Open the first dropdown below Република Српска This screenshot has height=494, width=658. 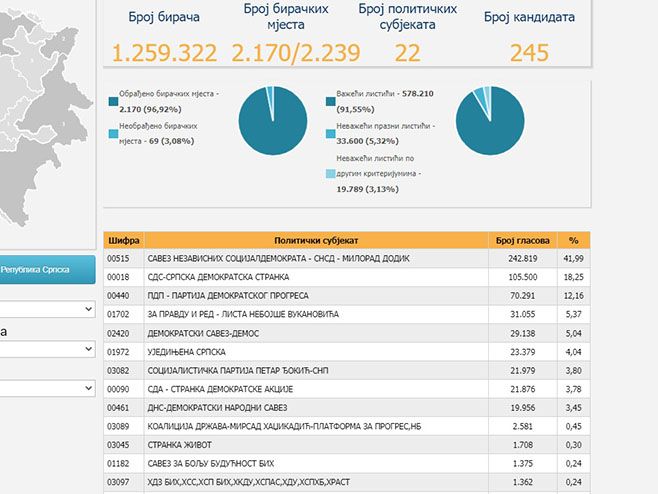pyautogui.click(x=46, y=310)
